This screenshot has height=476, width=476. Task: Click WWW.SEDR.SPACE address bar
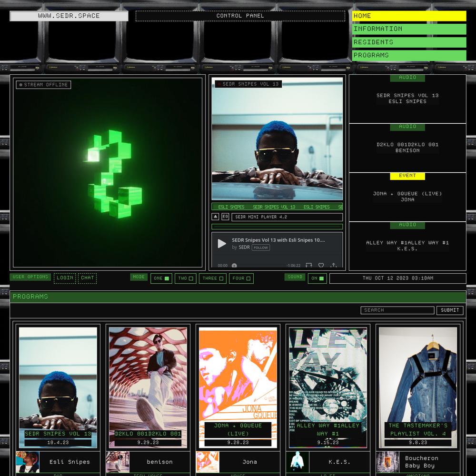pyautogui.click(x=69, y=16)
